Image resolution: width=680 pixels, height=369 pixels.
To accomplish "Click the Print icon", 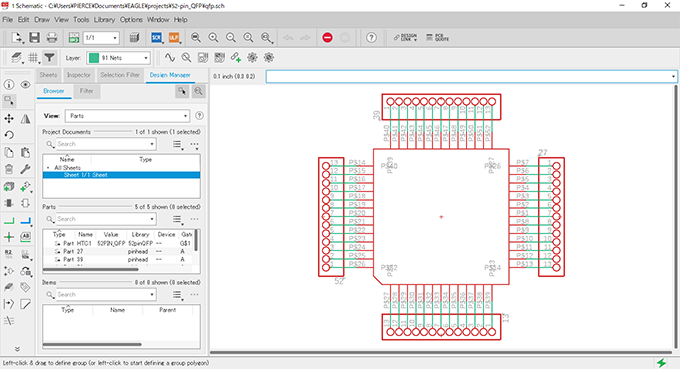I will [x=52, y=38].
